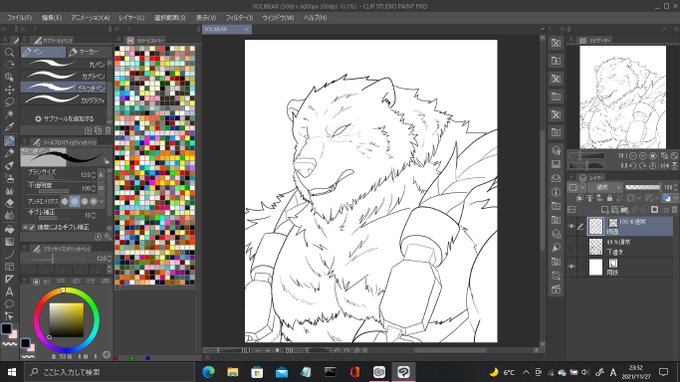The height and width of the screenshot is (382, 680).
Task: Expand anti-aliasing options chevron
Action: point(102,201)
